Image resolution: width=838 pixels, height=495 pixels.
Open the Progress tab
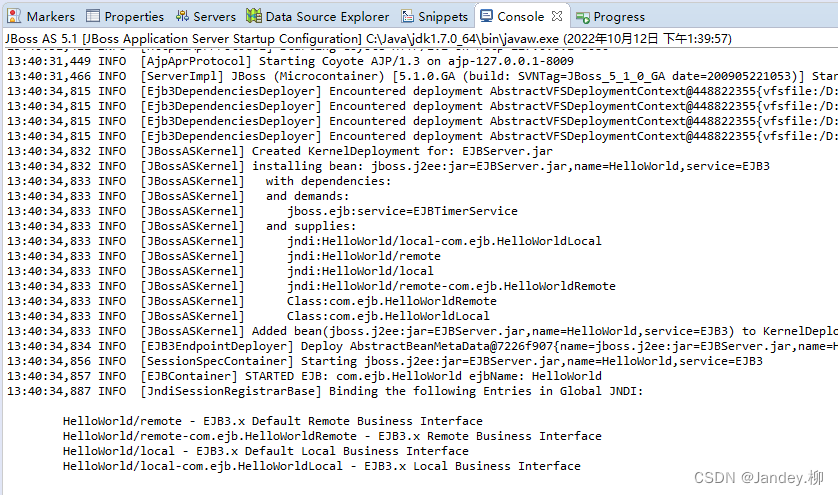point(610,17)
